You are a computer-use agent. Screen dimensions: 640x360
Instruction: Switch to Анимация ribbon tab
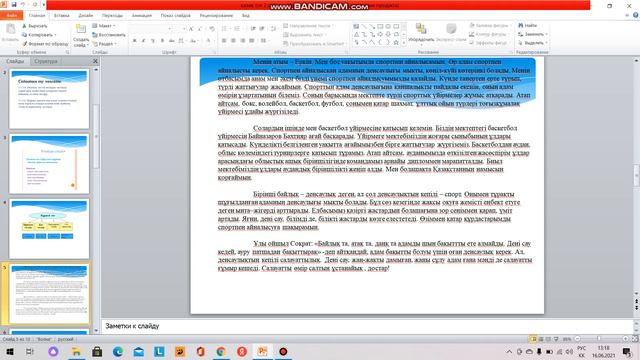[x=142, y=16]
